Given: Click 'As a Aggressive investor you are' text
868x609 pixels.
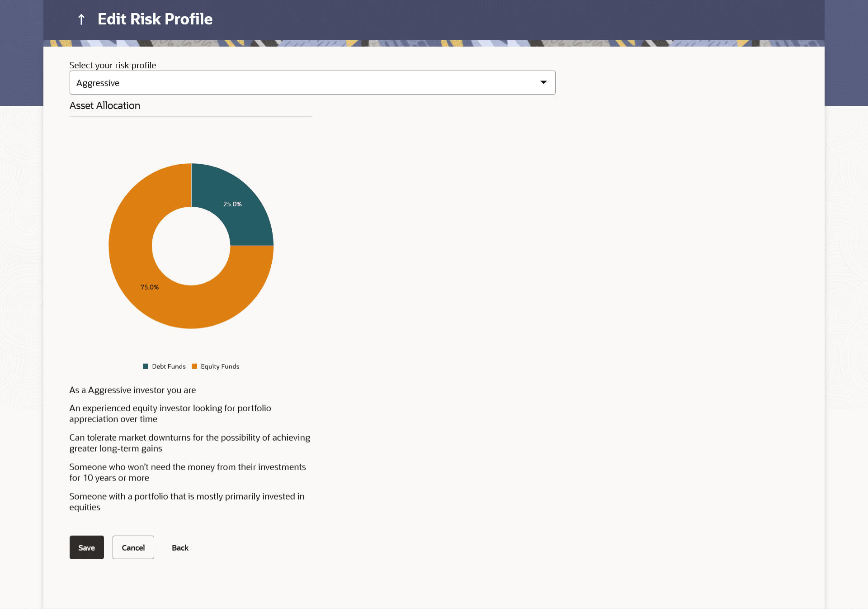Looking at the screenshot, I should pyautogui.click(x=132, y=390).
